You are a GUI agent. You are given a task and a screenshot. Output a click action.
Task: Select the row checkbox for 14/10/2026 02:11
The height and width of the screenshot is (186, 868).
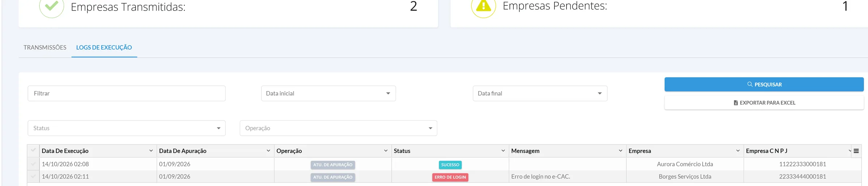pos(33,176)
